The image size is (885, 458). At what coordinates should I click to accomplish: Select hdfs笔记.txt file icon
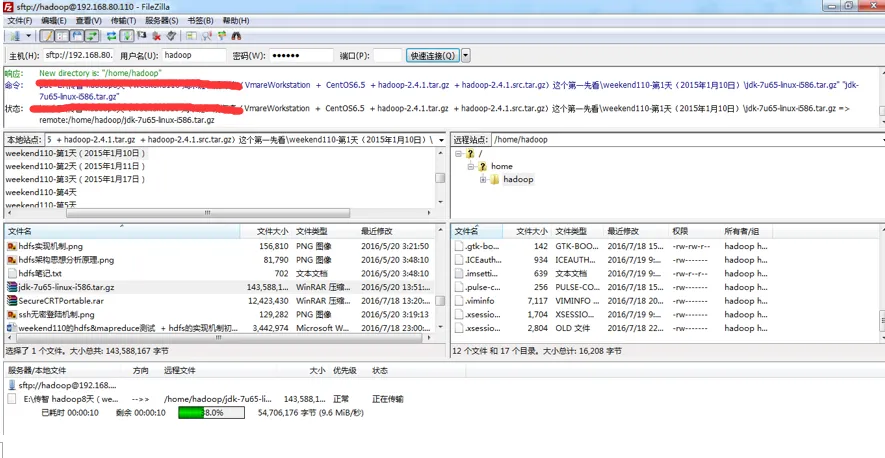12,273
